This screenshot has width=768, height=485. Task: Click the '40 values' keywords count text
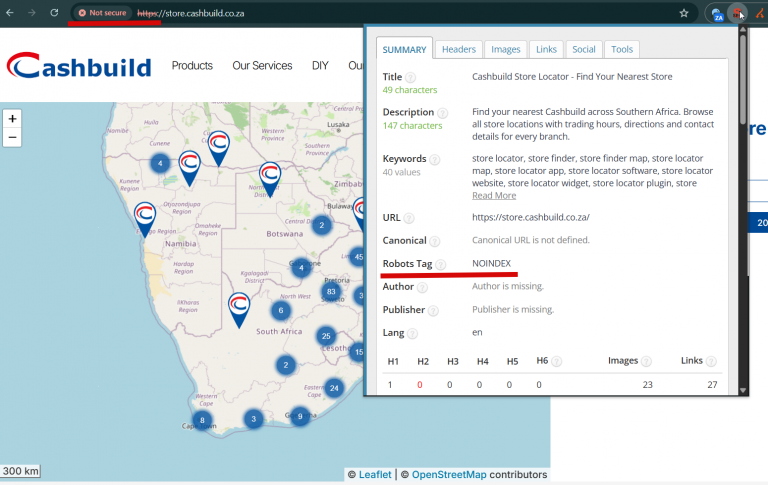[401, 172]
